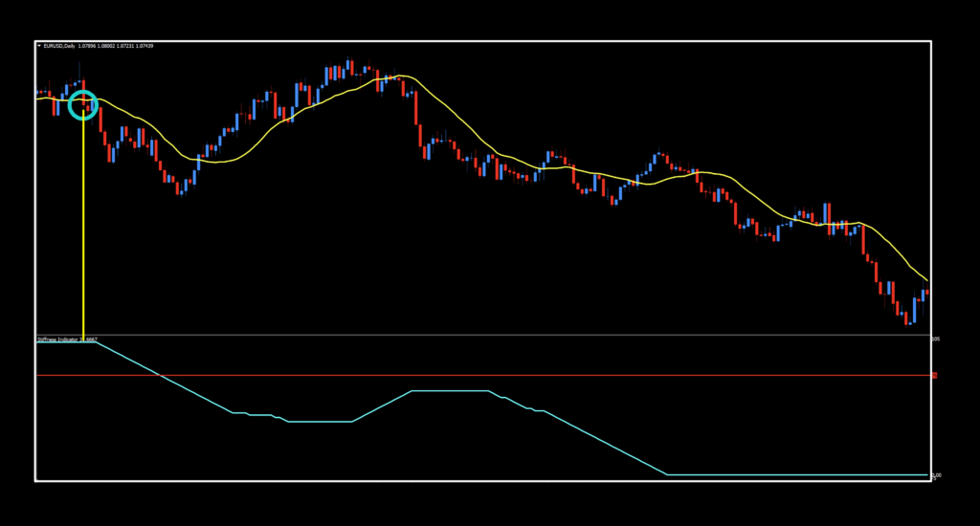Click the red level tag on the right axis
This screenshot has height=526, width=980.
click(934, 375)
